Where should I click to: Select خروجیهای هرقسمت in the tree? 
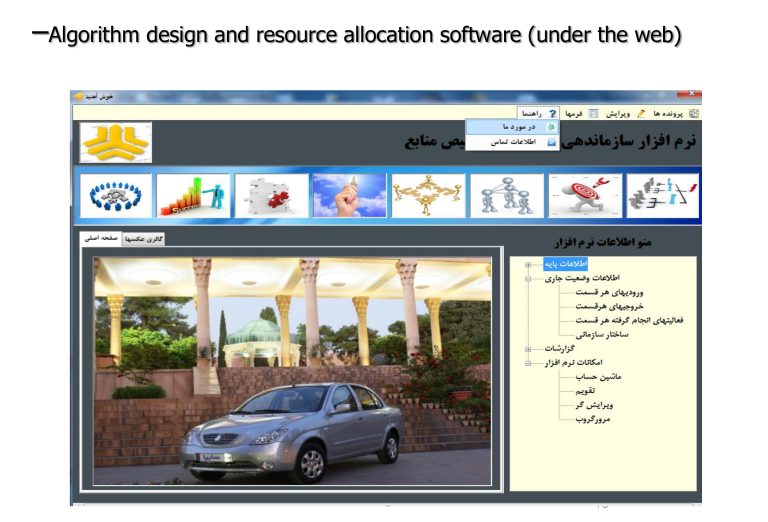609,307
